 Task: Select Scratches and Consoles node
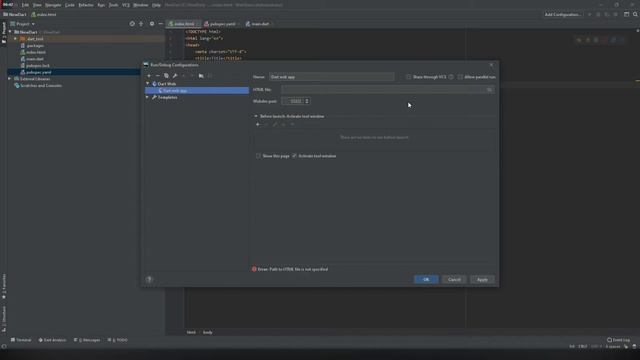click(x=41, y=86)
